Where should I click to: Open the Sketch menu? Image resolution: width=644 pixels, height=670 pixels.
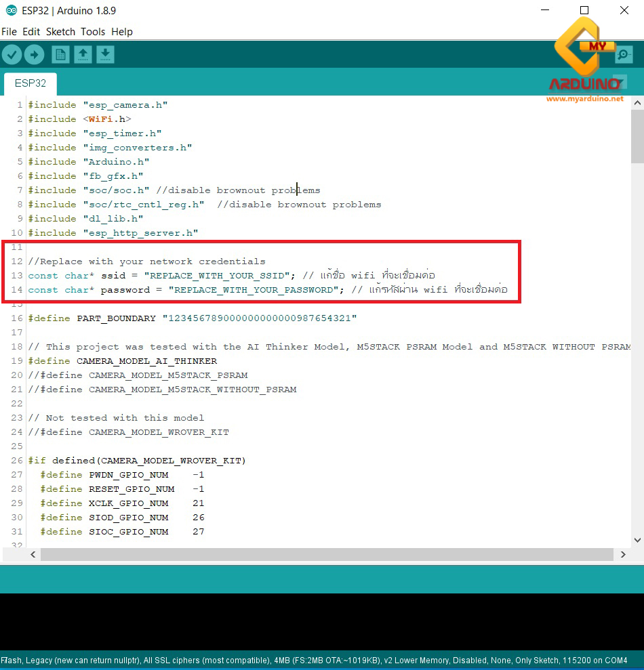pyautogui.click(x=60, y=31)
